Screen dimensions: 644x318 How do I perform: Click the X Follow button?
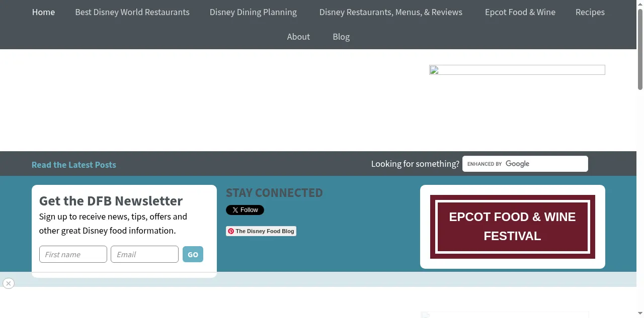pos(245,210)
